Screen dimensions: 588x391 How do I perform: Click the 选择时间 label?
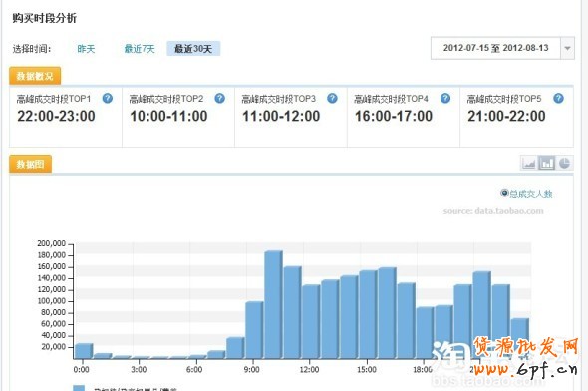point(32,49)
